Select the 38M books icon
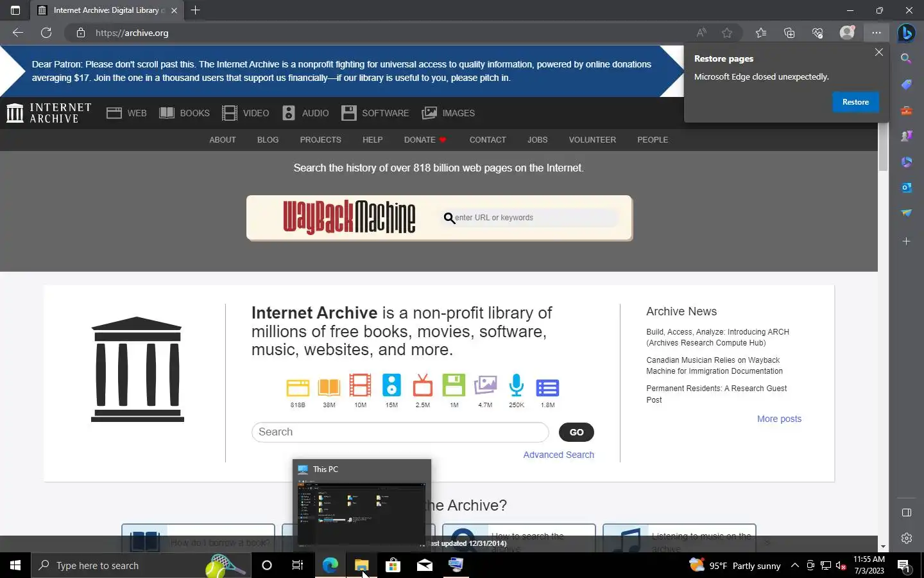 (x=329, y=387)
